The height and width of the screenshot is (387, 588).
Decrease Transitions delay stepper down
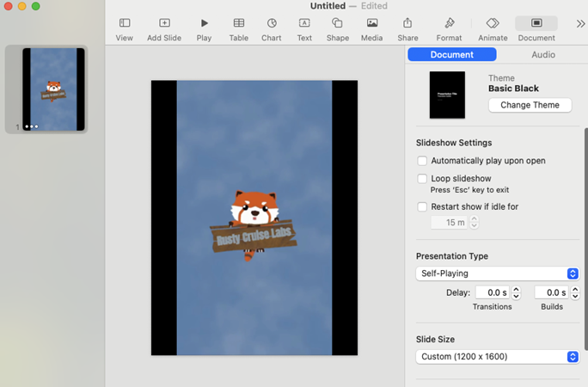516,296
